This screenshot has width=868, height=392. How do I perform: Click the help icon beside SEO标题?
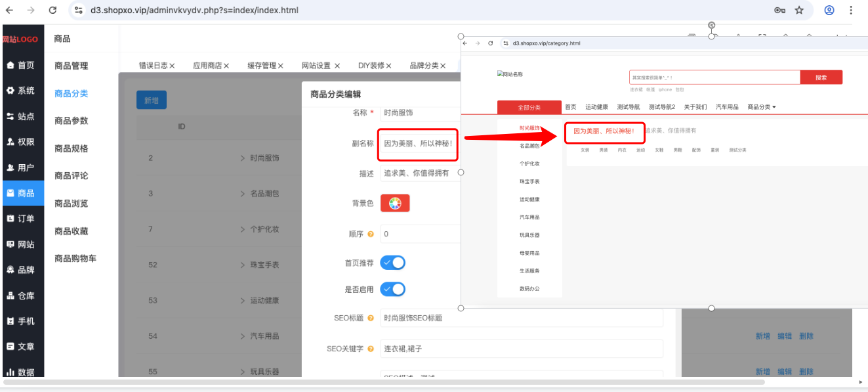pyautogui.click(x=371, y=318)
